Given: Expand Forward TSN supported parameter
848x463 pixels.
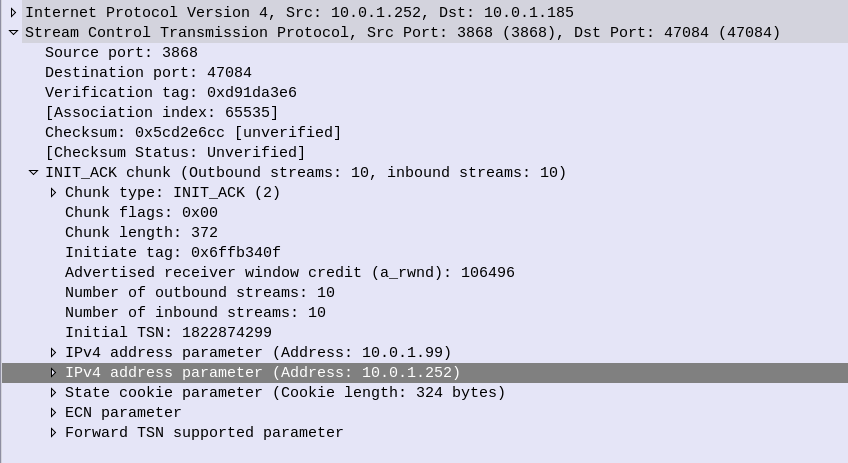Looking at the screenshot, I should [x=54, y=433].
